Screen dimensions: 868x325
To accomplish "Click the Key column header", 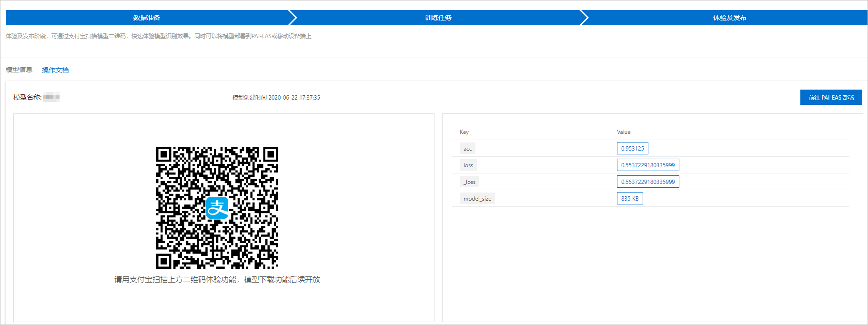I will [x=464, y=132].
